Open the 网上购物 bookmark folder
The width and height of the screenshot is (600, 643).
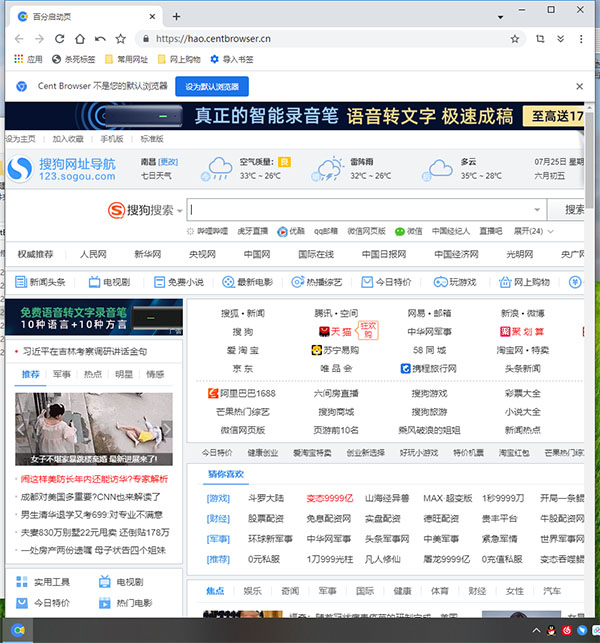[x=179, y=59]
